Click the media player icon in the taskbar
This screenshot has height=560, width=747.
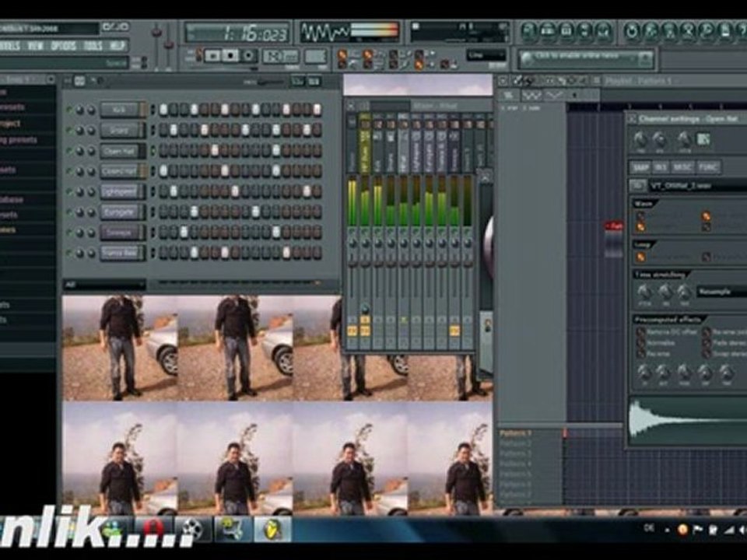pos(194,529)
